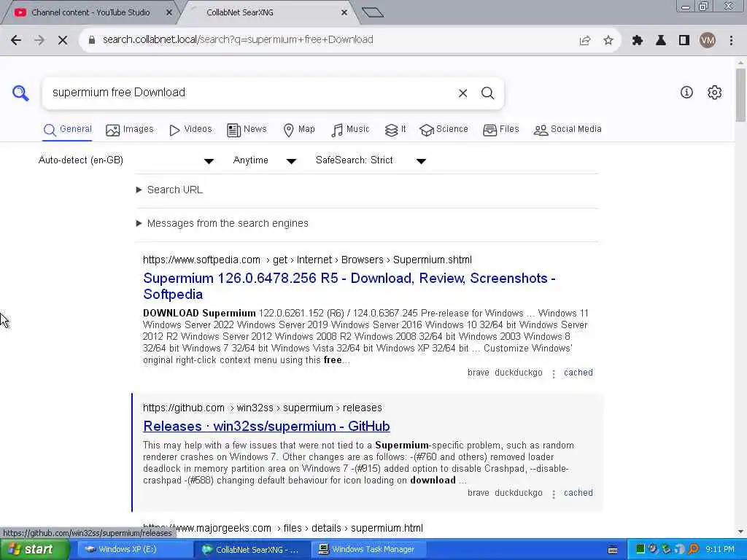Select the Images search category
This screenshot has height=560, width=747.
130,130
